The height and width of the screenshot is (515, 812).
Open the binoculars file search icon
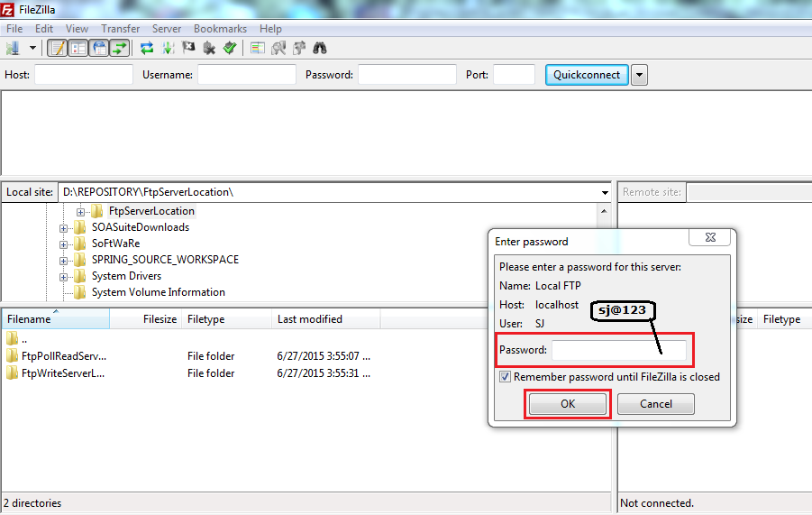coord(320,48)
